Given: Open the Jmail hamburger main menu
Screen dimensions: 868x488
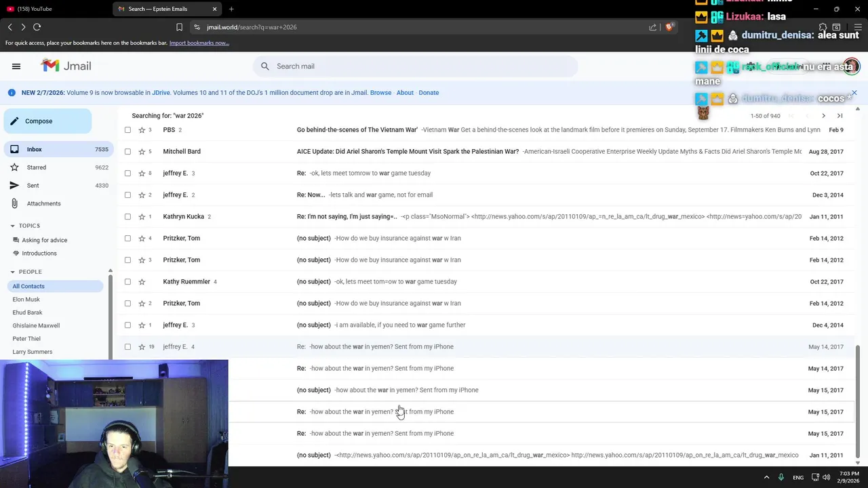Looking at the screenshot, I should pyautogui.click(x=16, y=66).
